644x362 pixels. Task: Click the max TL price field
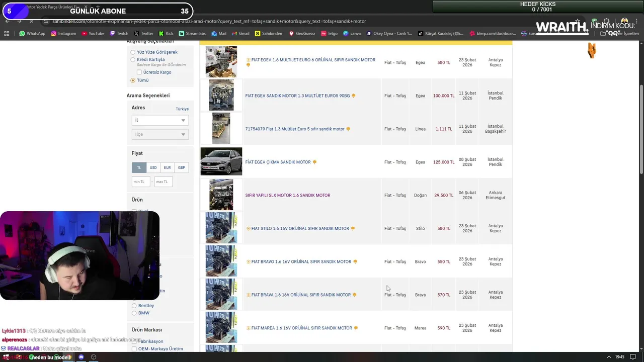point(164,182)
